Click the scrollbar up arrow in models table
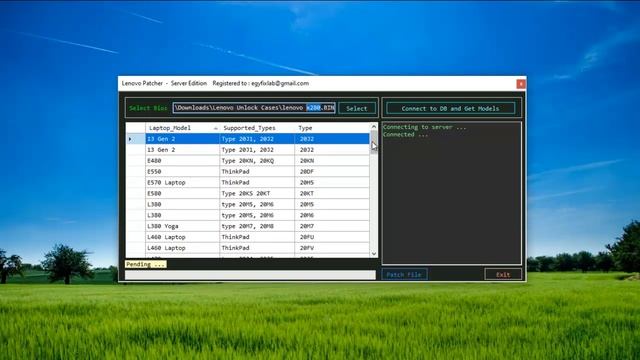Screen dimensions: 640x360 (x=374, y=127)
